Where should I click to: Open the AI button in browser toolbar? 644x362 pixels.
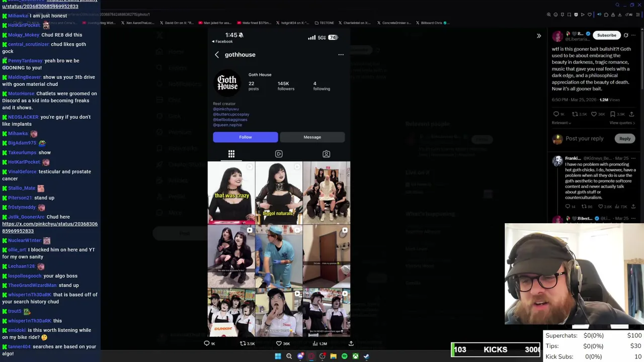point(629,15)
